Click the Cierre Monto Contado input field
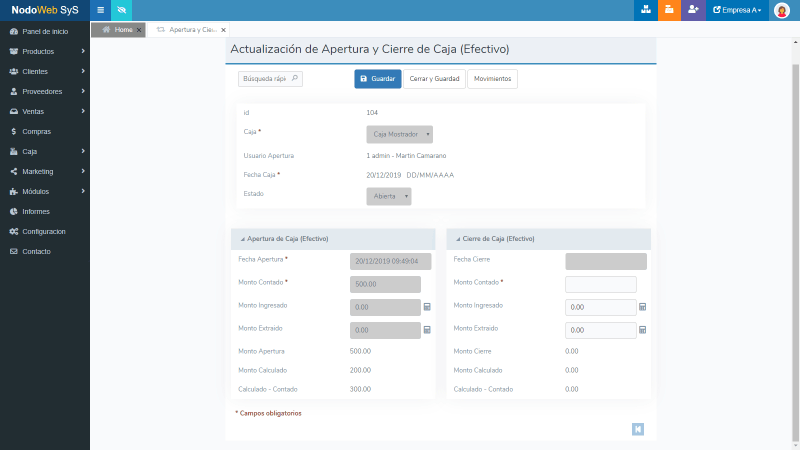800x450 pixels. 601,284
